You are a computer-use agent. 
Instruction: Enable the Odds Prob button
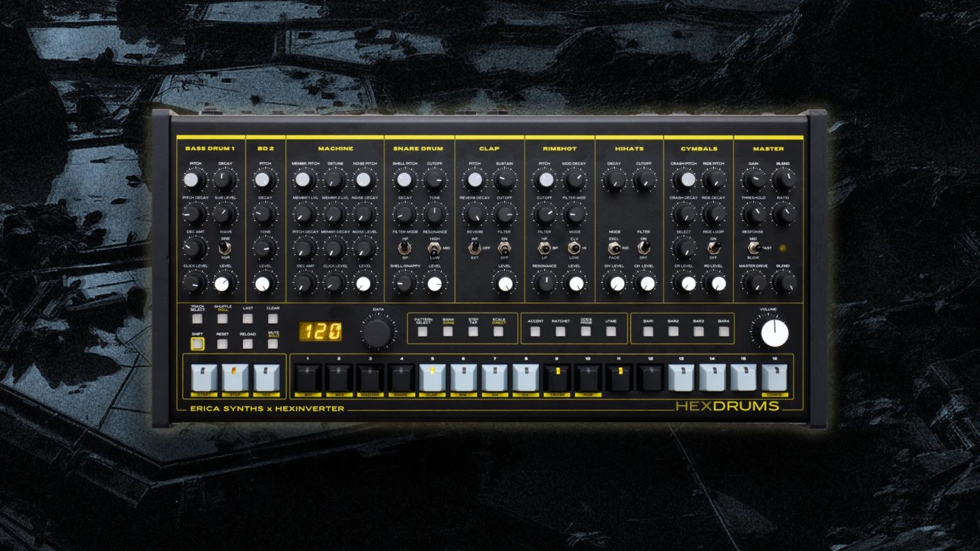[x=586, y=332]
